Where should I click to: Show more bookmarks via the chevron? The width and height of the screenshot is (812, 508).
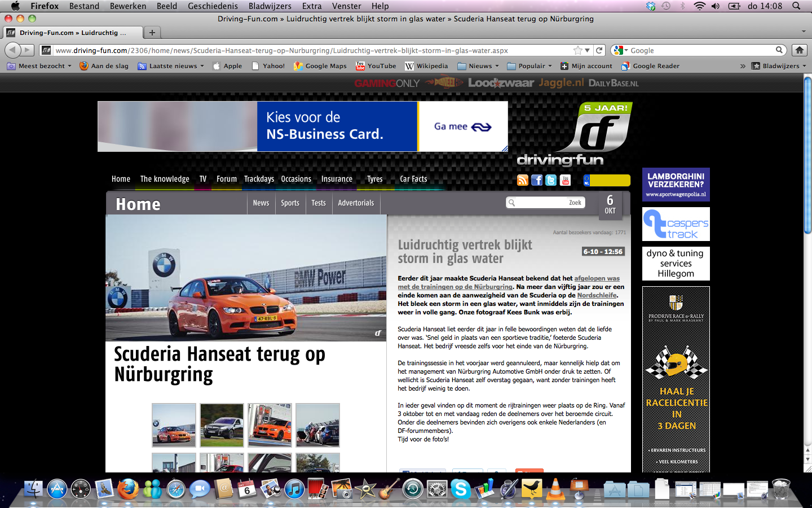[743, 66]
